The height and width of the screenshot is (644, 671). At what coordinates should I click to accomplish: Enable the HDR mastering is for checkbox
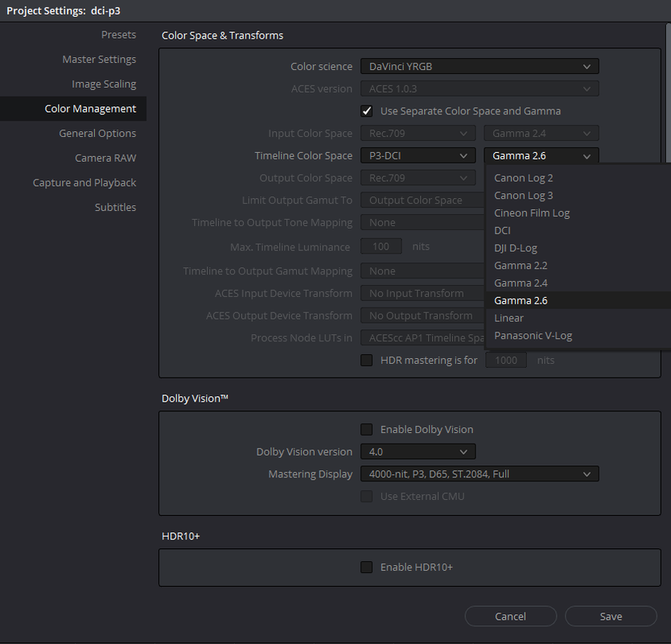pyautogui.click(x=367, y=360)
